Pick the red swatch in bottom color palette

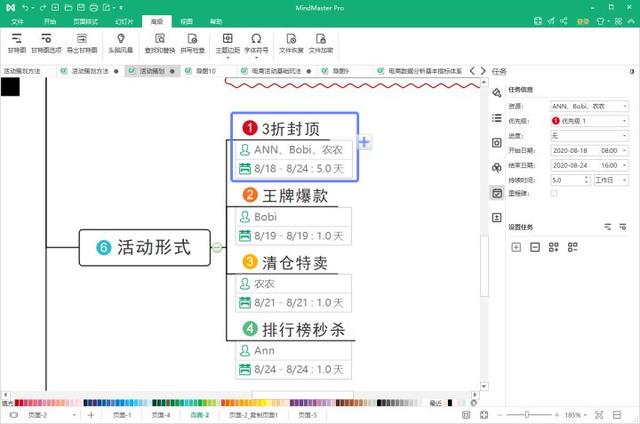coord(17,403)
